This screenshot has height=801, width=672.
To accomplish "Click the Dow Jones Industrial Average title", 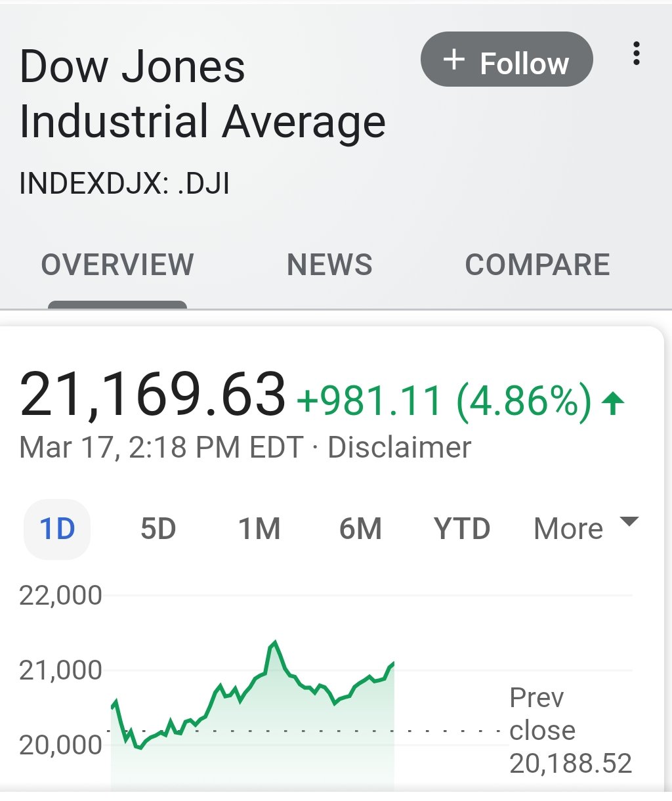I will (202, 94).
